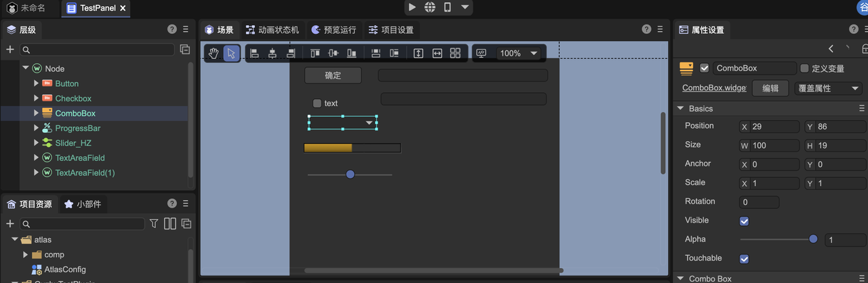This screenshot has width=868, height=283.
Task: Click the mobile device preview icon
Action: [448, 7]
